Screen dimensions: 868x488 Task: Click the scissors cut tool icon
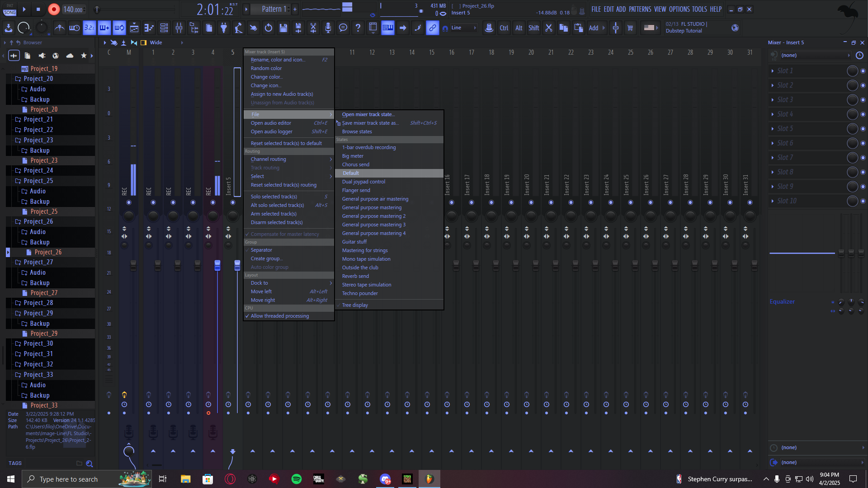(x=313, y=28)
